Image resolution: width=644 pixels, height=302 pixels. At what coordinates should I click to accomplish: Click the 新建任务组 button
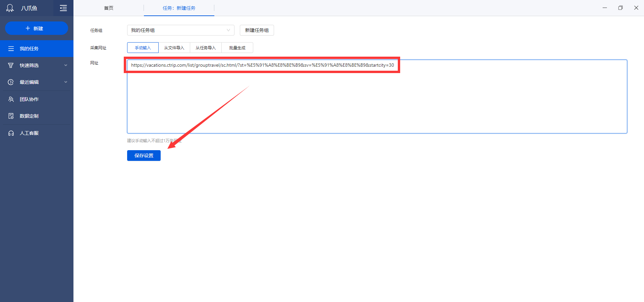(x=257, y=30)
